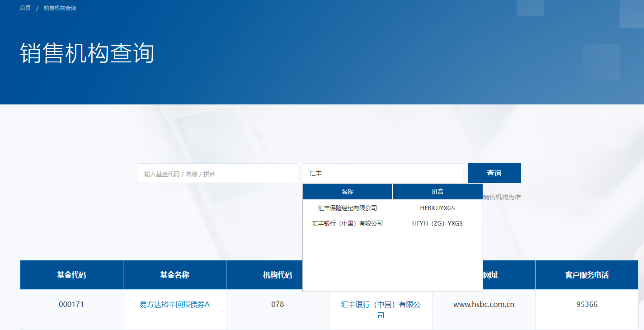Image resolution: width=644 pixels, height=330 pixels.
Task: Click pinyin HFBXJJYXGS in suggestion list
Action: coord(437,208)
